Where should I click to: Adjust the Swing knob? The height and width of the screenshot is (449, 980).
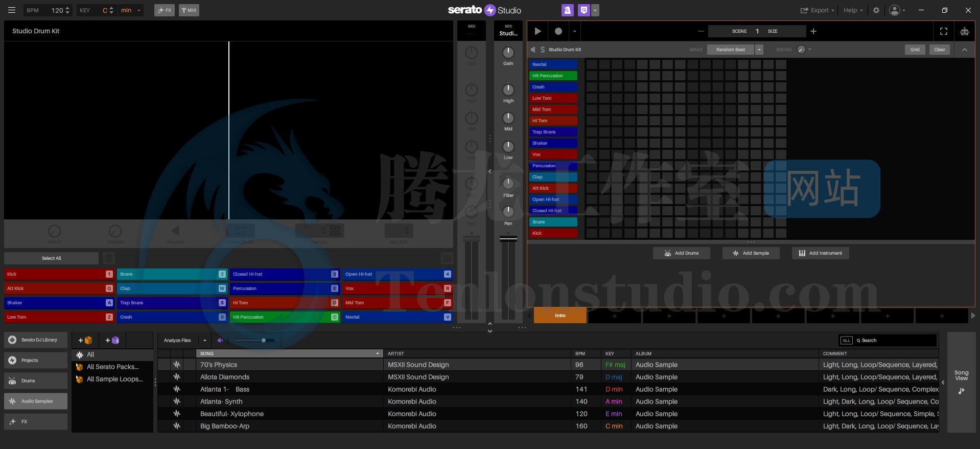pyautogui.click(x=801, y=50)
